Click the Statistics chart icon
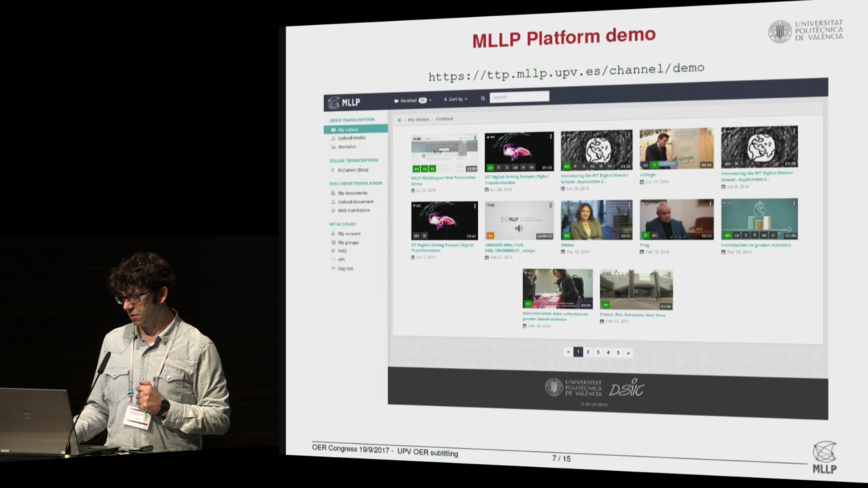The height and width of the screenshot is (488, 868). (333, 147)
